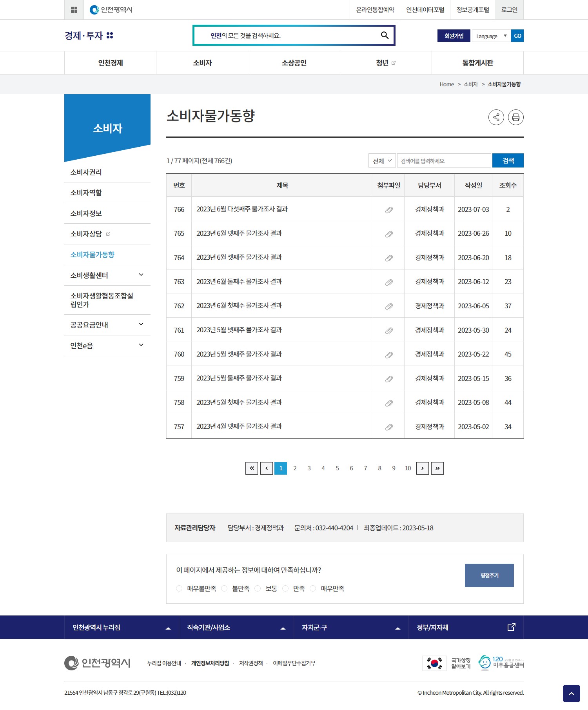
Task: Open the four-dot menu beside 경제·투자
Action: (110, 35)
